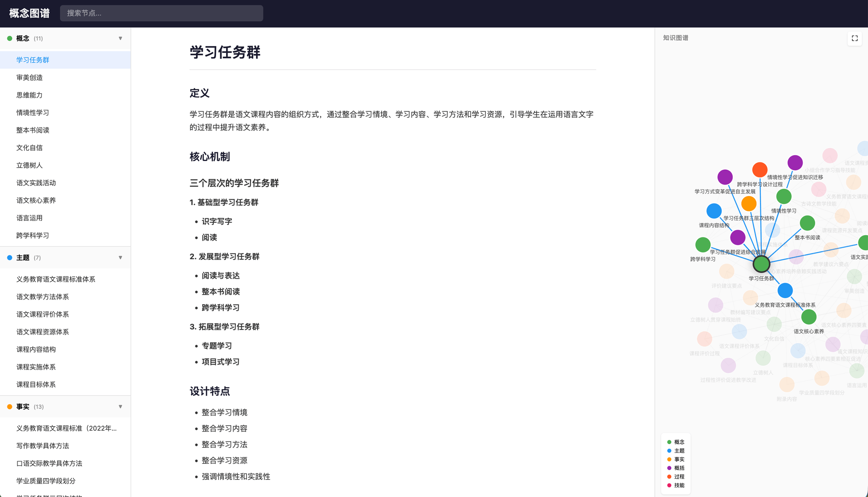868x497 pixels.
Task: Open the 语文教学方法体系 topic
Action: click(x=65, y=297)
